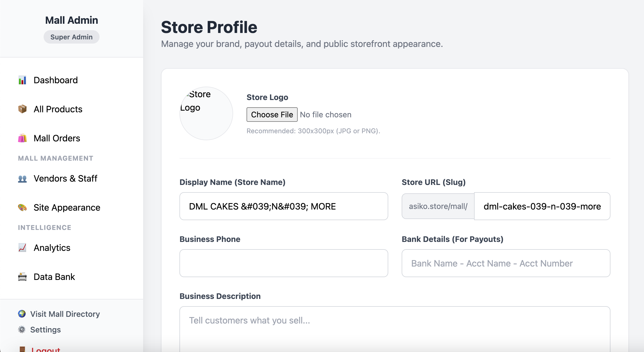
Task: Click the Data Bank icon
Action: [x=22, y=277]
